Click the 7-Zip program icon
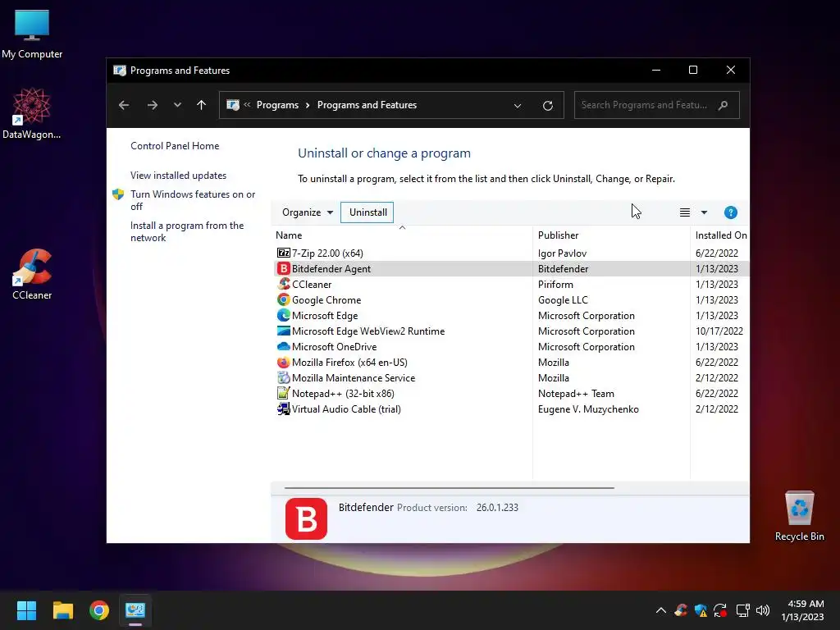The width and height of the screenshot is (840, 630). tap(283, 253)
